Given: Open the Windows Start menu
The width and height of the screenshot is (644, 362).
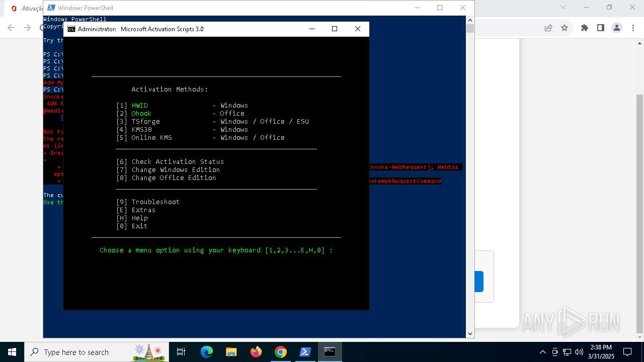Looking at the screenshot, I should point(12,352).
